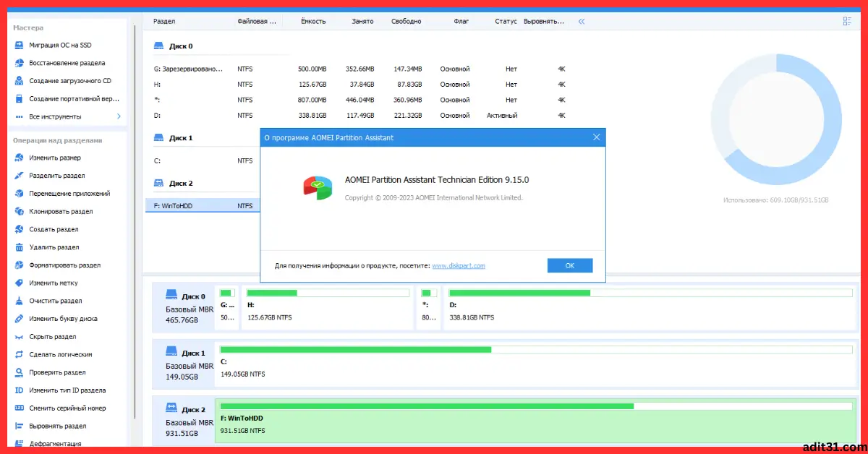
Task: Click the Disk 0 465.76GB label in map
Action: pos(185,307)
